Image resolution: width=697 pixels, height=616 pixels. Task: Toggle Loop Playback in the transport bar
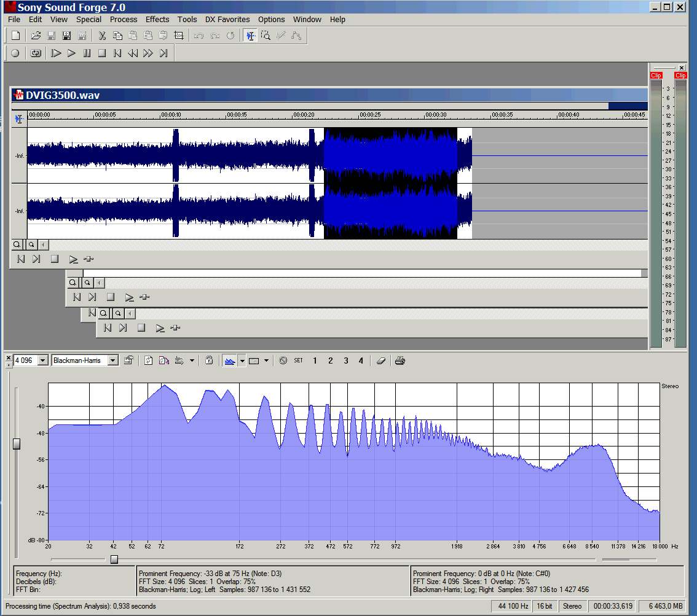click(36, 53)
